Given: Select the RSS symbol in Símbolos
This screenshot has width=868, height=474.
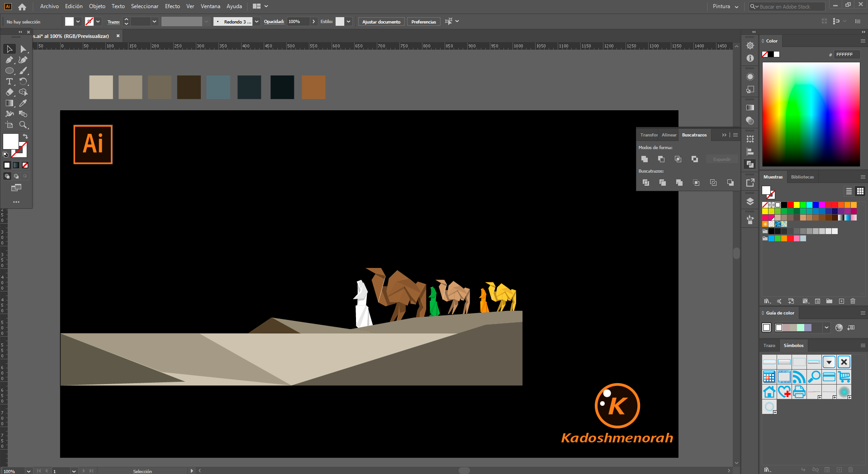Looking at the screenshot, I should coord(799,377).
